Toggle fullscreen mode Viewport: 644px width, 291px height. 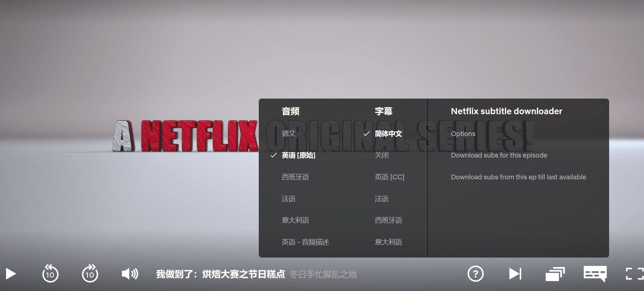(635, 274)
